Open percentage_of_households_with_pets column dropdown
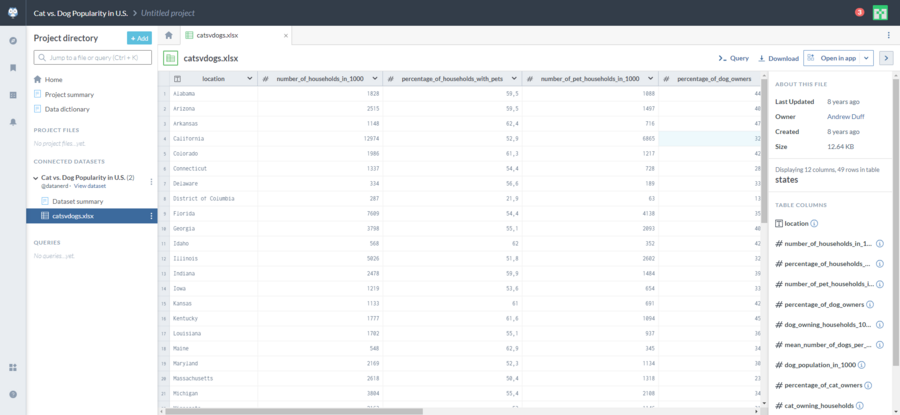 click(514, 79)
